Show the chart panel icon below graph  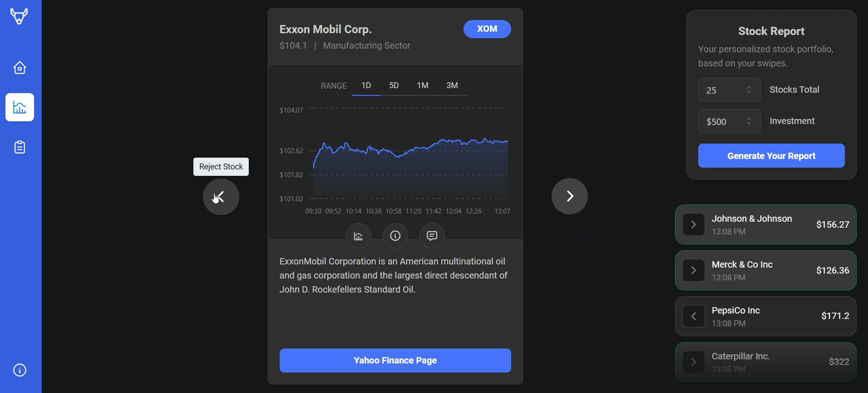tap(359, 236)
